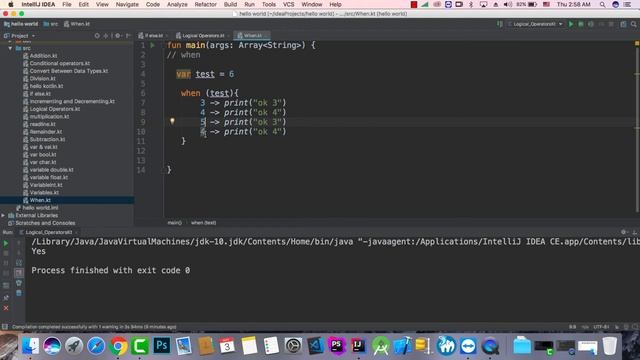Screen dimensions: 640x360
Task: Click the Debug icon in the top toolbar
Action: [x=581, y=24]
